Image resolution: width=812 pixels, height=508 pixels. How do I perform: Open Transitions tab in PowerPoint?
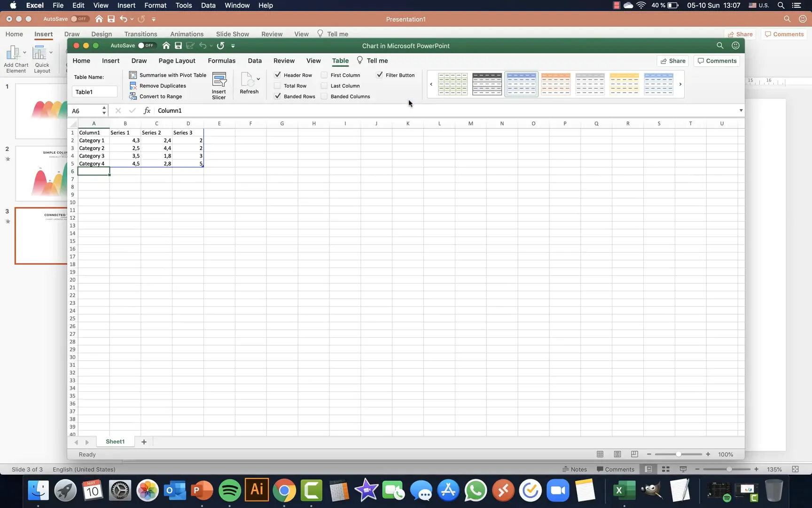click(x=141, y=34)
